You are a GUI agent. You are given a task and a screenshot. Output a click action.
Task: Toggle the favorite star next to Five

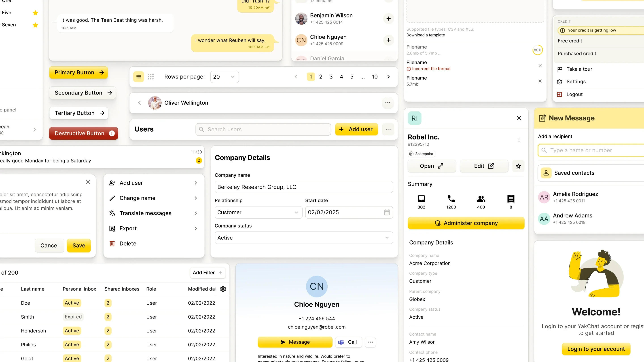point(35,13)
